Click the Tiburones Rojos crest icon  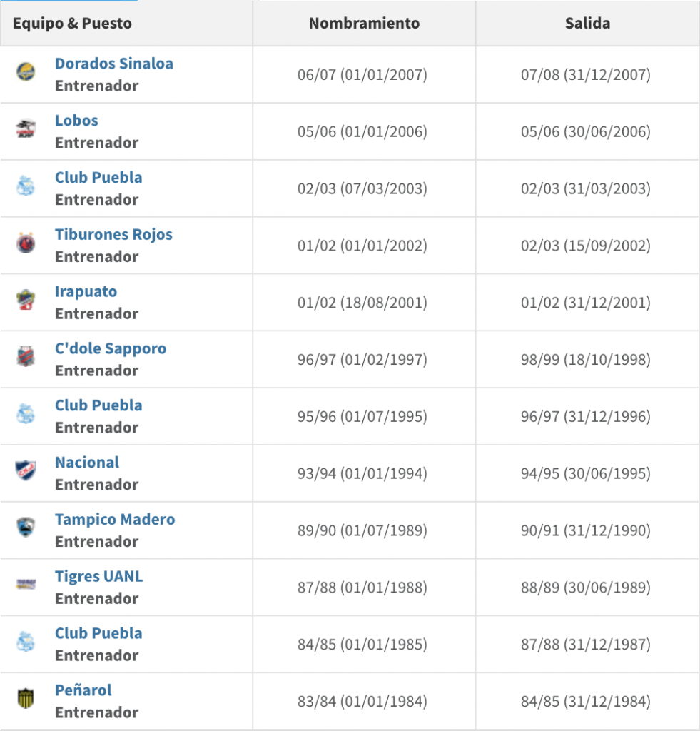(26, 243)
